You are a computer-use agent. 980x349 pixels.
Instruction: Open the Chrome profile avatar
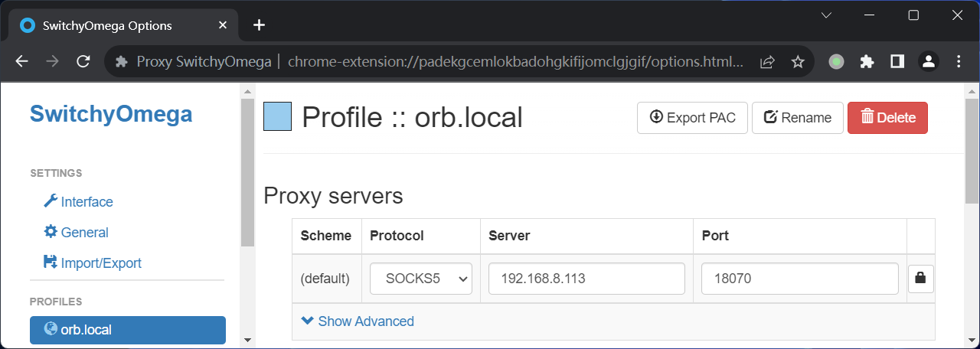pyautogui.click(x=928, y=62)
